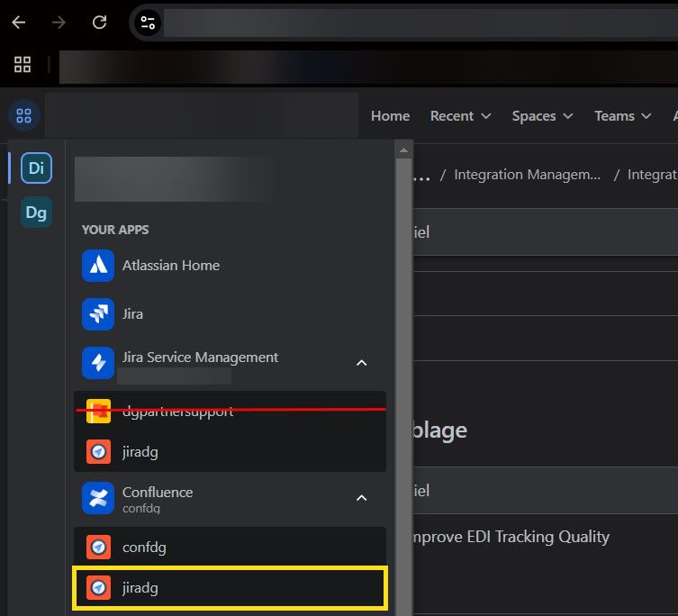Click the app switcher grid icon
This screenshot has height=616, width=678.
23,115
